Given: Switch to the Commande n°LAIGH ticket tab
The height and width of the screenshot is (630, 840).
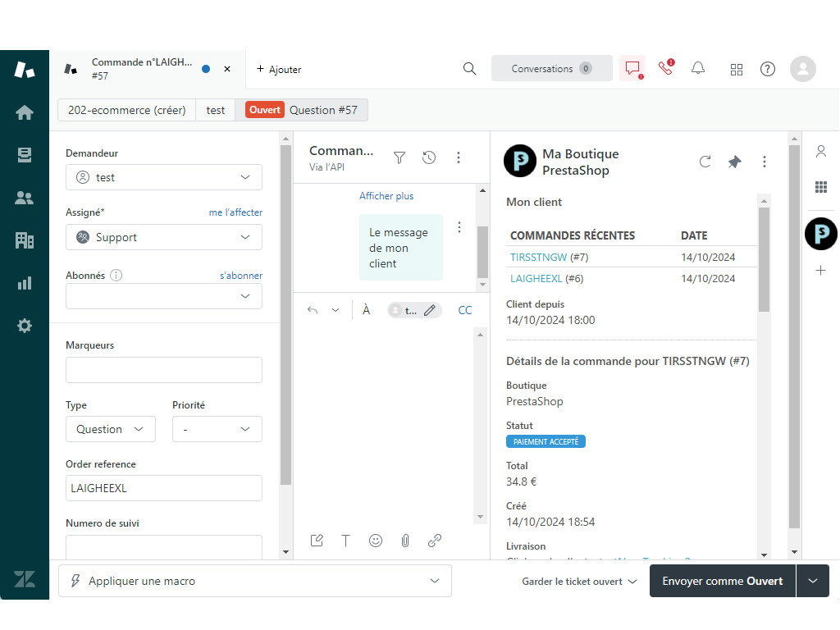Looking at the screenshot, I should [x=139, y=69].
